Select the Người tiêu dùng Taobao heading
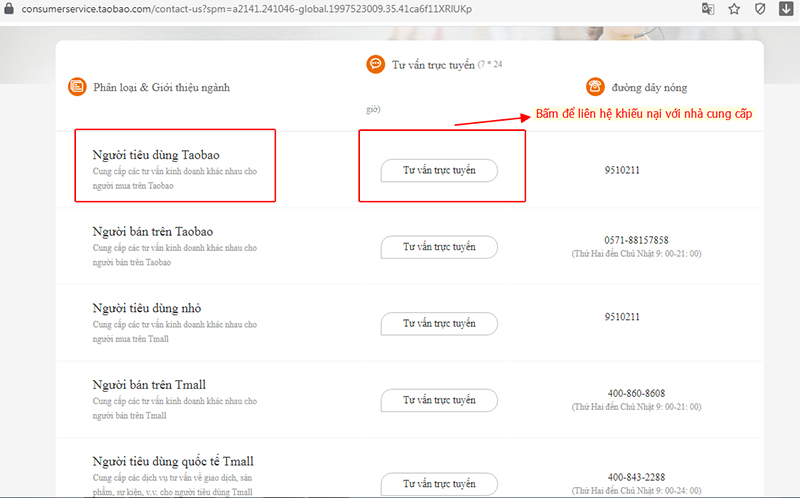The height and width of the screenshot is (498, 800). coord(155,155)
